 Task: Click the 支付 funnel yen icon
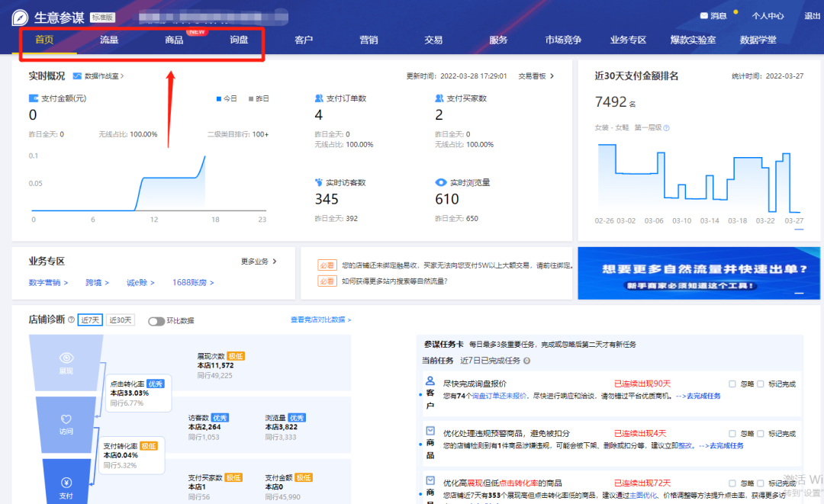tap(66, 483)
